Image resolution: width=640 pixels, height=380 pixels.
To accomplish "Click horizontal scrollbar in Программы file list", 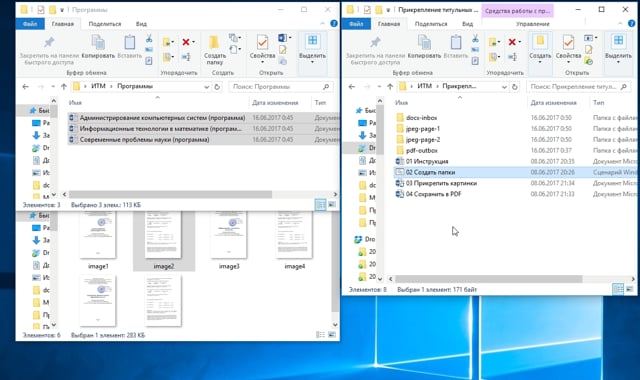I will pos(170,194).
